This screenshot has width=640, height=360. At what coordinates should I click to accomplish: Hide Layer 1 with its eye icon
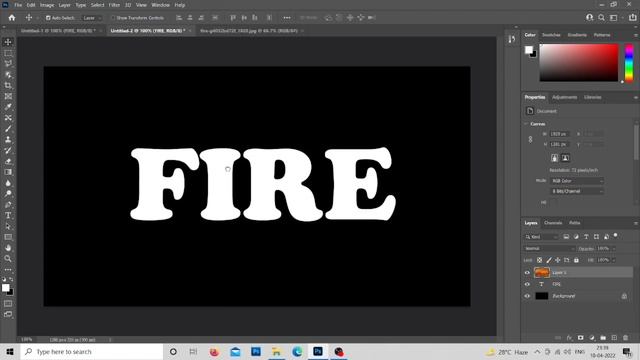coord(527,272)
